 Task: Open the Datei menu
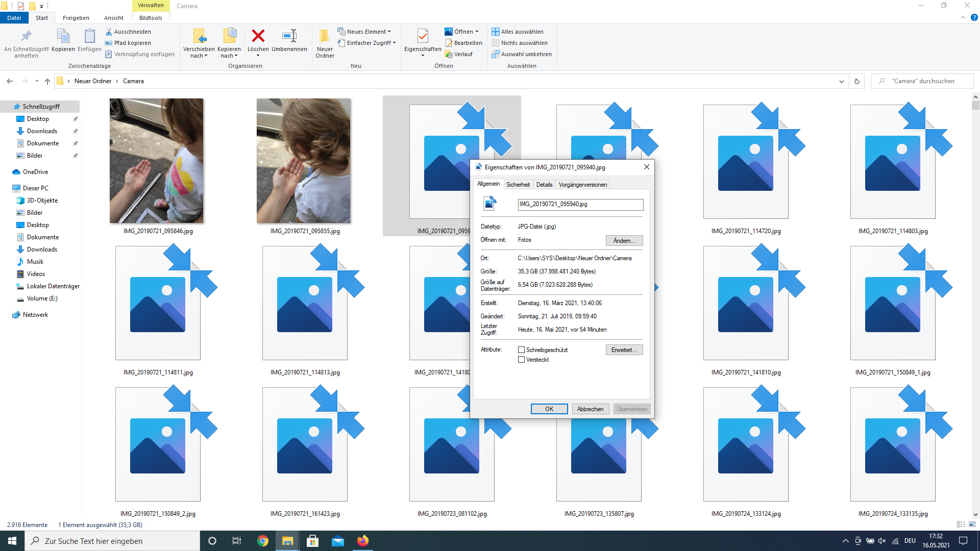pos(14,18)
